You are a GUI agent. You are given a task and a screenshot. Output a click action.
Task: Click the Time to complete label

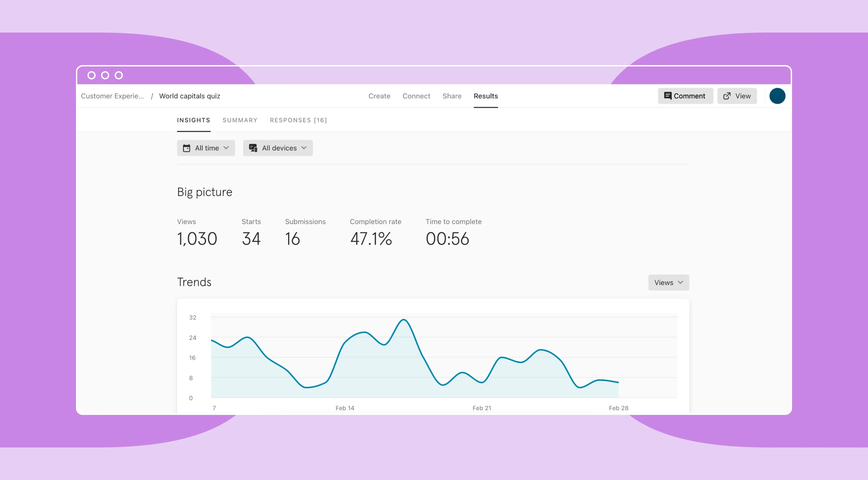tap(454, 222)
